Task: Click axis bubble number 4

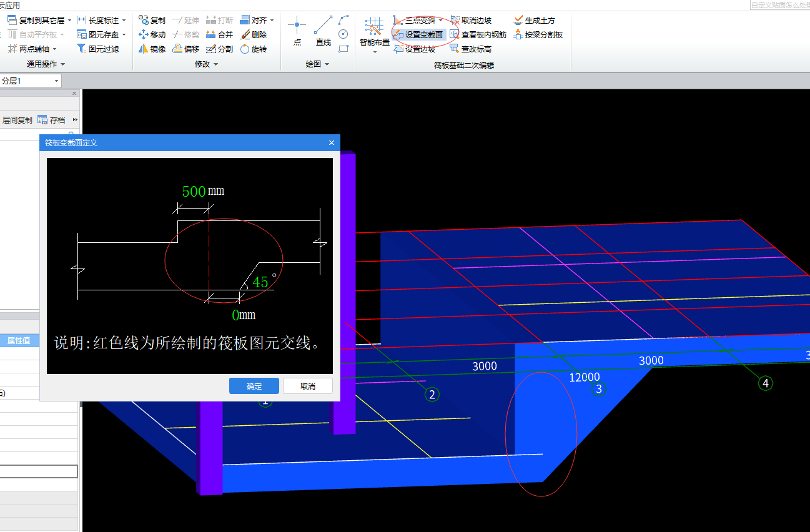Action: tap(766, 383)
